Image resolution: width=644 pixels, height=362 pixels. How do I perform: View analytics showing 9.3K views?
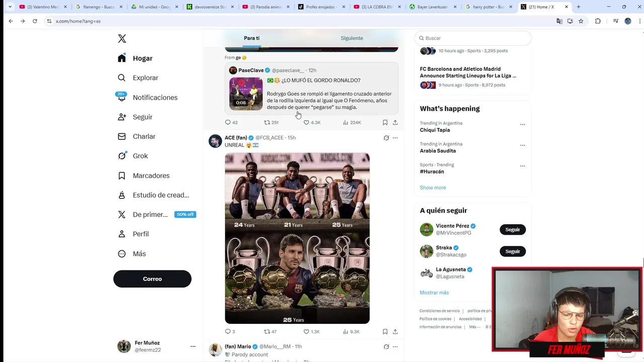(x=352, y=331)
